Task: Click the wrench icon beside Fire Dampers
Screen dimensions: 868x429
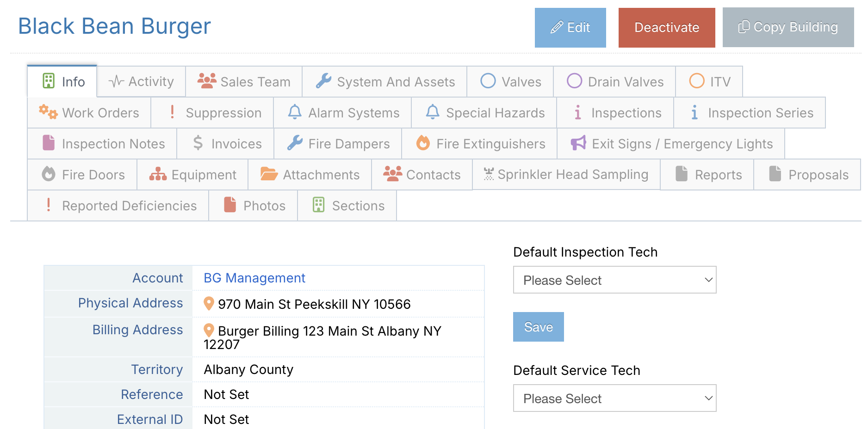Action: [x=295, y=143]
